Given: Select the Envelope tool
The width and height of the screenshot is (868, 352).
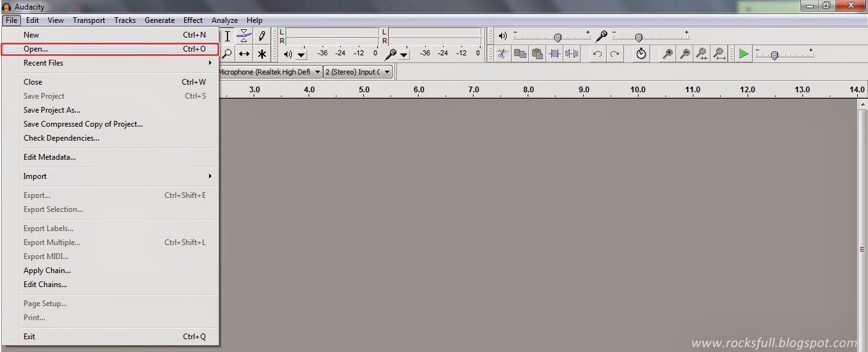Looking at the screenshot, I should point(244,36).
